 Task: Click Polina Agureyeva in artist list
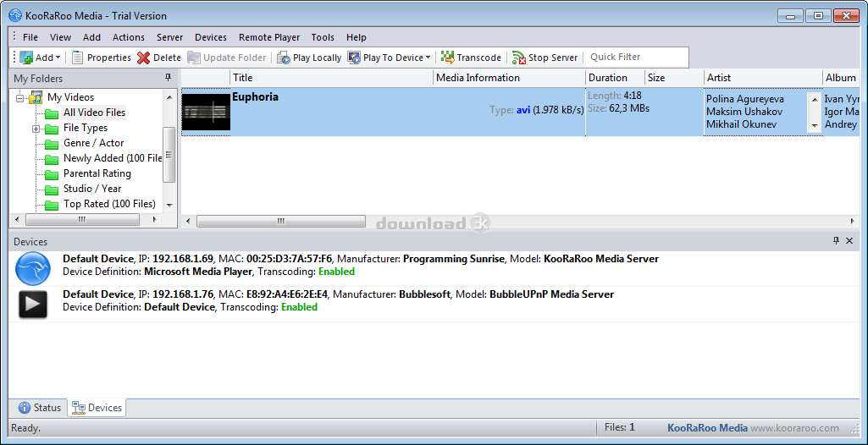[x=745, y=100]
